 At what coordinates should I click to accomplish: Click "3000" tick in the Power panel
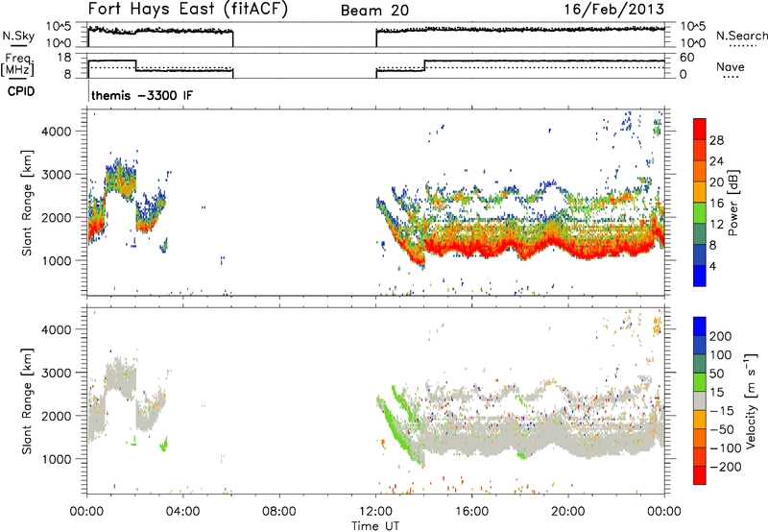(57, 175)
